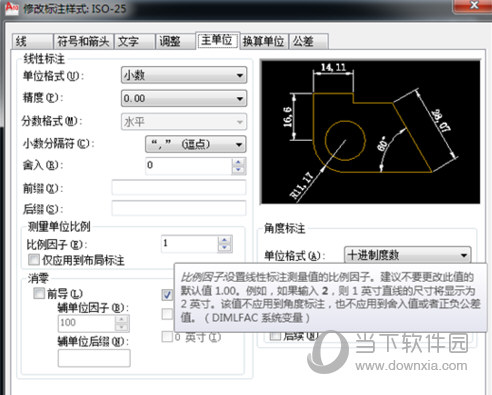This screenshot has width=492, height=395.
Task: Click the dimension style preview image
Action: [x=371, y=132]
